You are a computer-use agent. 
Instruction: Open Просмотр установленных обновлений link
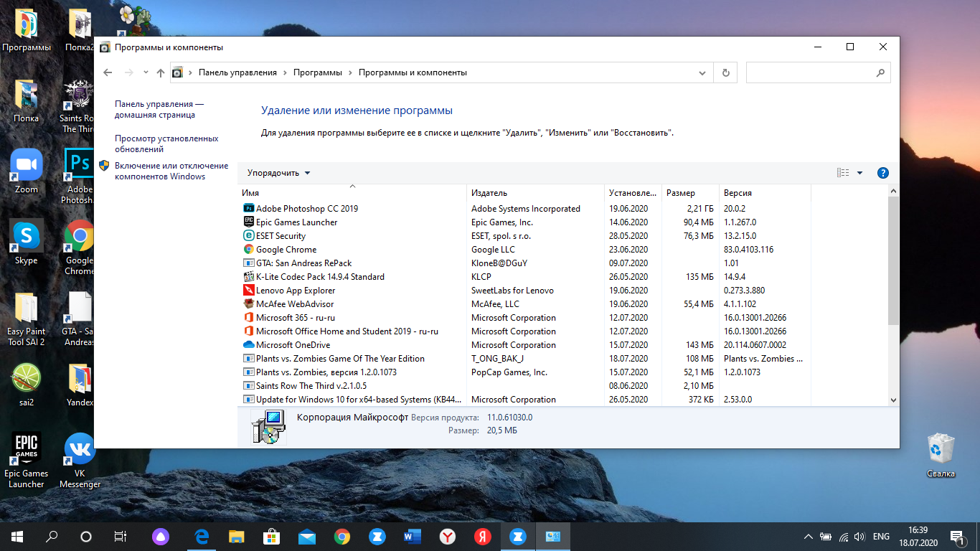click(166, 144)
